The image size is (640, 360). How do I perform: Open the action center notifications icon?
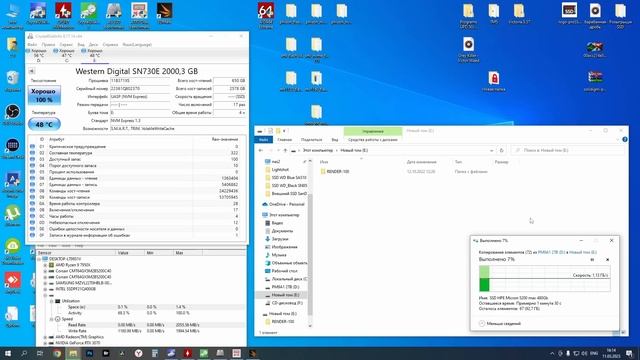tap(629, 353)
